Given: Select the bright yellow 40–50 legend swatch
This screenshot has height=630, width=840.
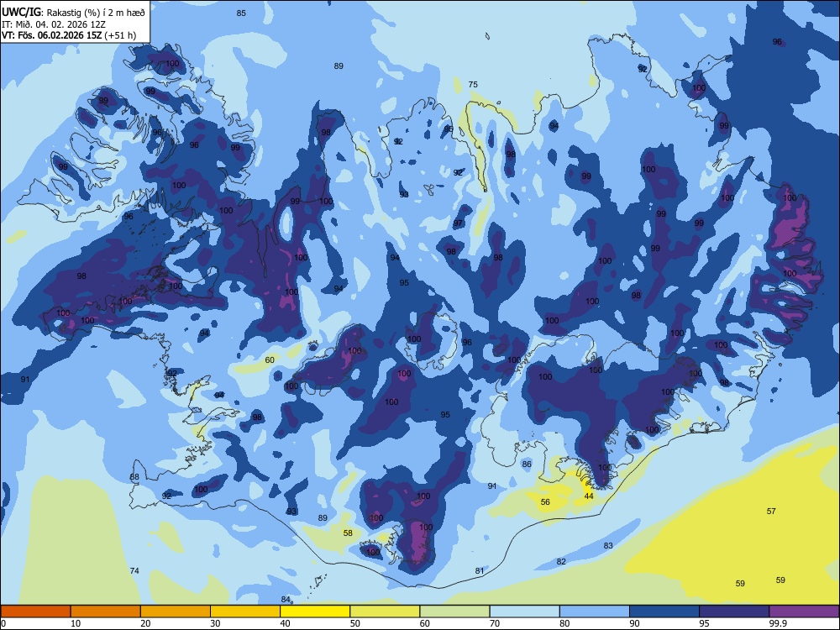Looking at the screenshot, I should click(315, 612).
